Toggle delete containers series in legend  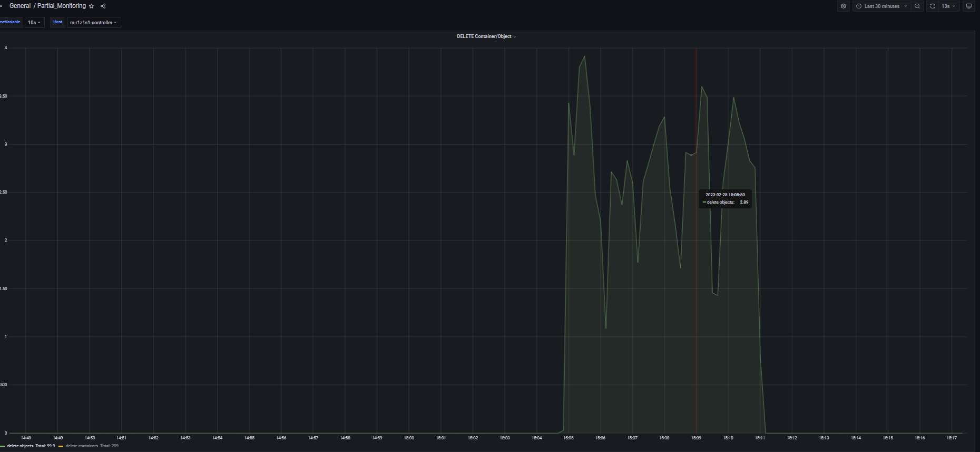[x=82, y=446]
